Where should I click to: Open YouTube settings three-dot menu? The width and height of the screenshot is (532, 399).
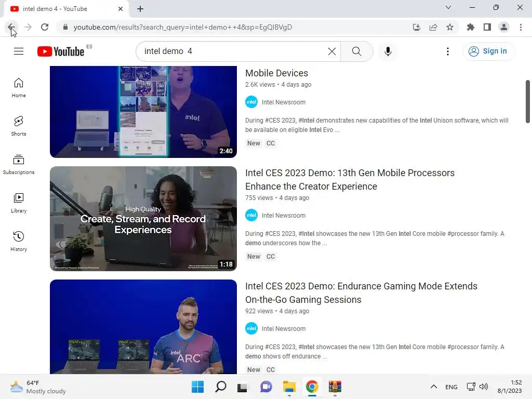tap(447, 51)
